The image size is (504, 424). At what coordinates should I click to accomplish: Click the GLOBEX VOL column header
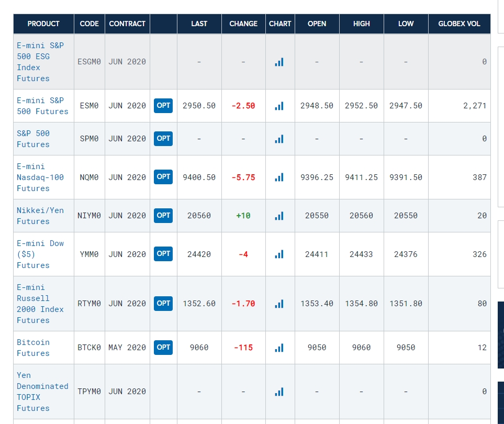pyautogui.click(x=459, y=24)
